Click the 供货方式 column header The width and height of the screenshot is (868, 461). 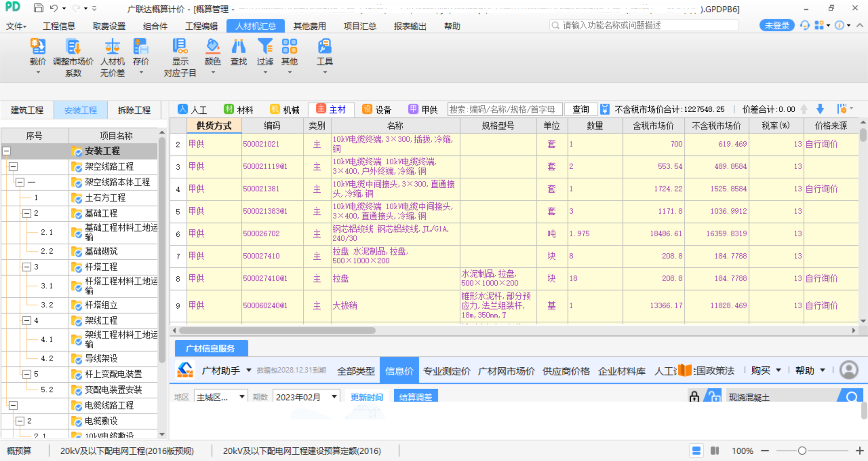(214, 125)
